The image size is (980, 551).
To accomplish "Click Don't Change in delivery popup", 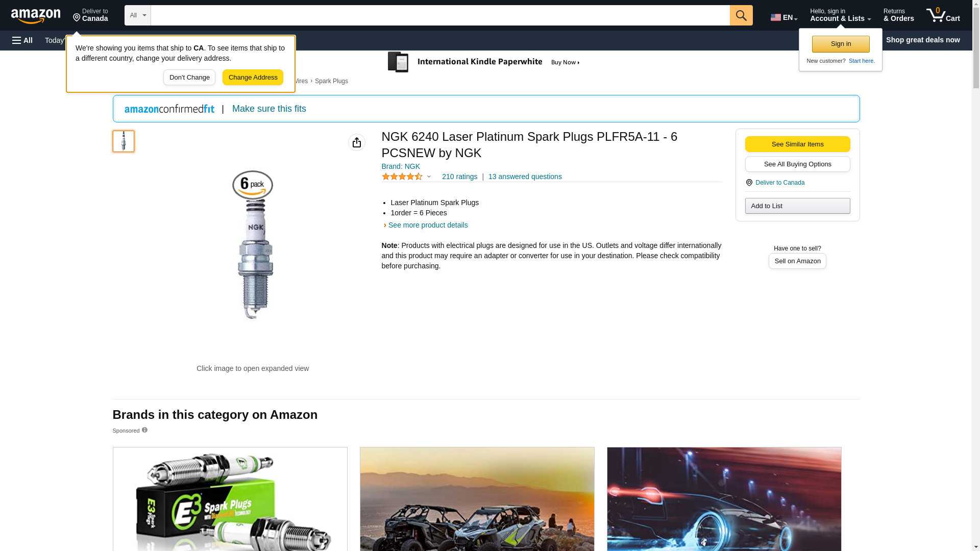I will [x=189, y=78].
